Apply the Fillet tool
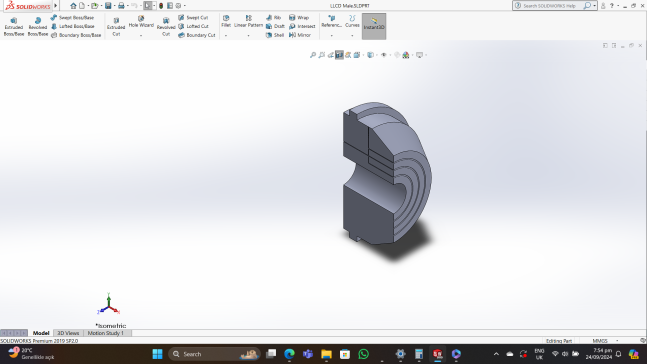 (226, 21)
